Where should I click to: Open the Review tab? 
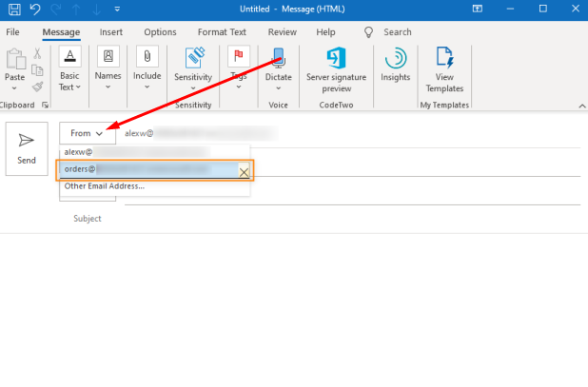[283, 32]
